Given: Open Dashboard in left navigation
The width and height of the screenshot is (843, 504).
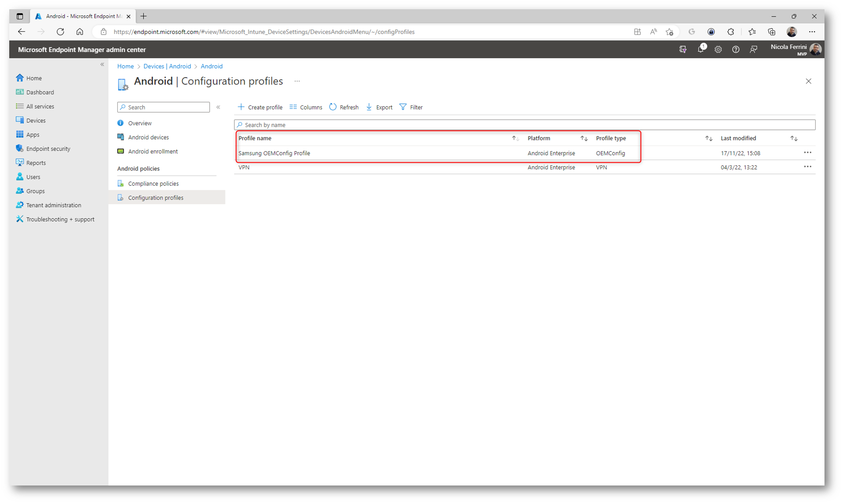Looking at the screenshot, I should tap(40, 92).
